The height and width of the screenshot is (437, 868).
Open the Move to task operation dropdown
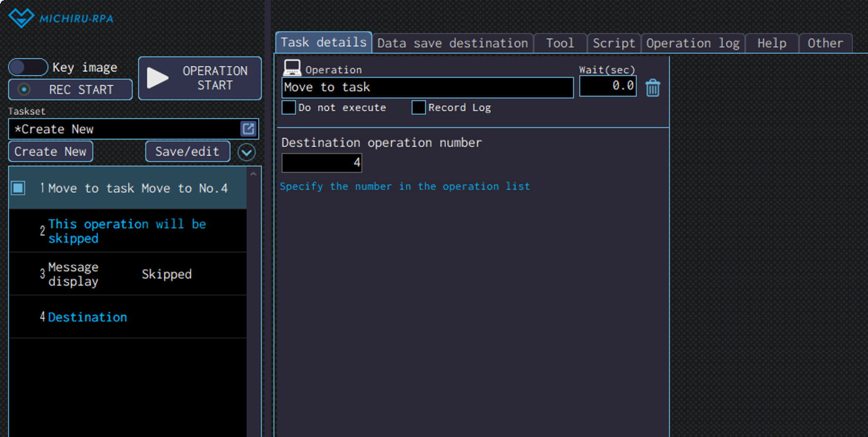427,88
